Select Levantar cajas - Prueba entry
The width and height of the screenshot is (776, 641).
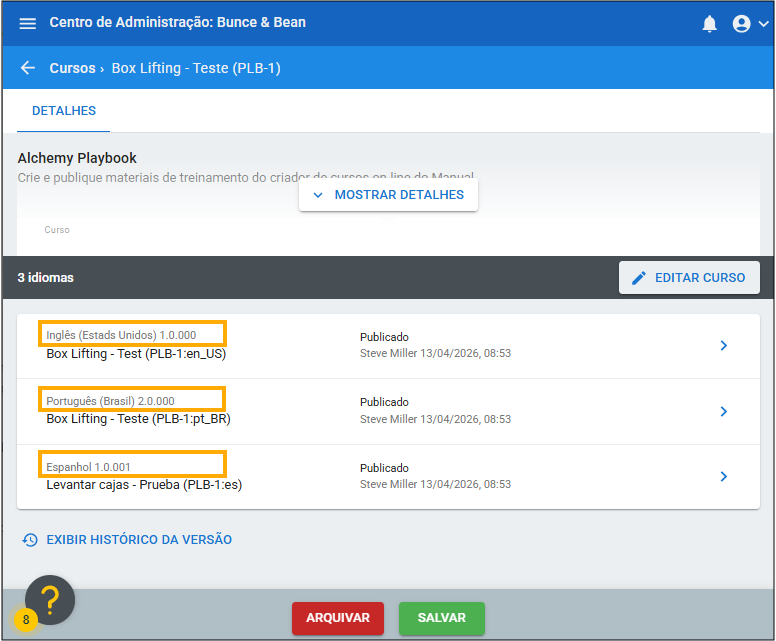pyautogui.click(x=144, y=485)
